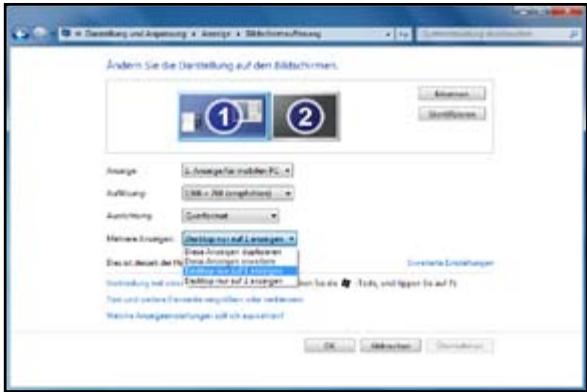Click the search magnifier icon
This screenshot has height=392, width=587.
(573, 34)
